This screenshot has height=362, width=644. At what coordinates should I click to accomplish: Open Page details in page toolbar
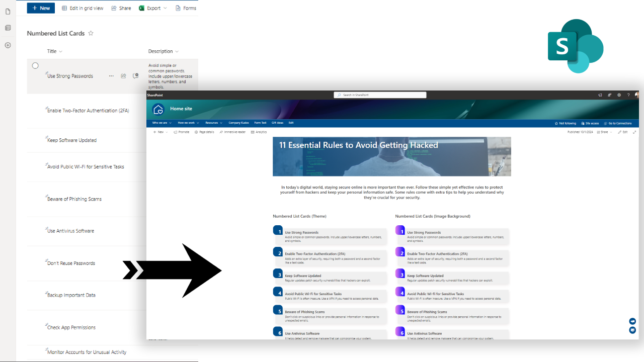point(204,132)
